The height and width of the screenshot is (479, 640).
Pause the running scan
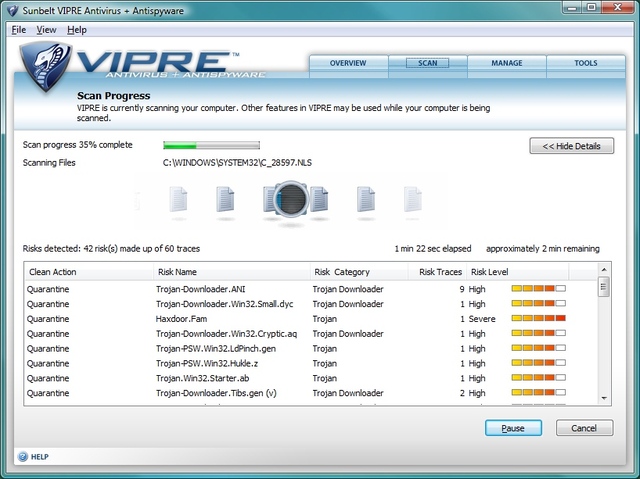click(512, 428)
